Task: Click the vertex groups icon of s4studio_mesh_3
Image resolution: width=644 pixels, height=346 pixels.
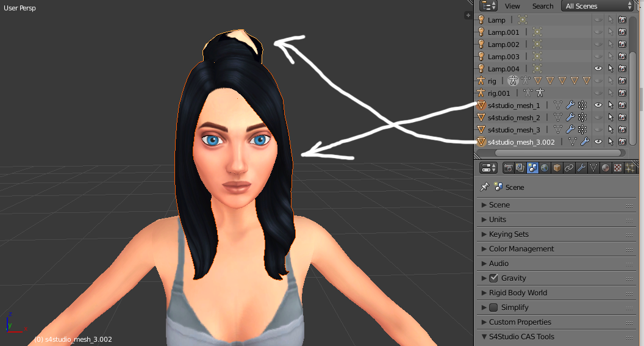Action: pos(582,130)
